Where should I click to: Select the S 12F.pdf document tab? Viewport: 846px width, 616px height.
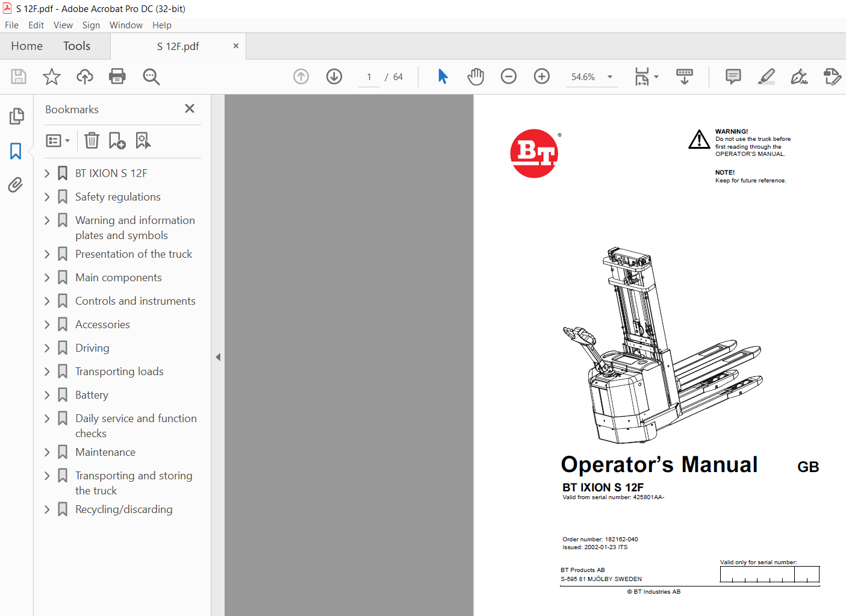click(178, 46)
